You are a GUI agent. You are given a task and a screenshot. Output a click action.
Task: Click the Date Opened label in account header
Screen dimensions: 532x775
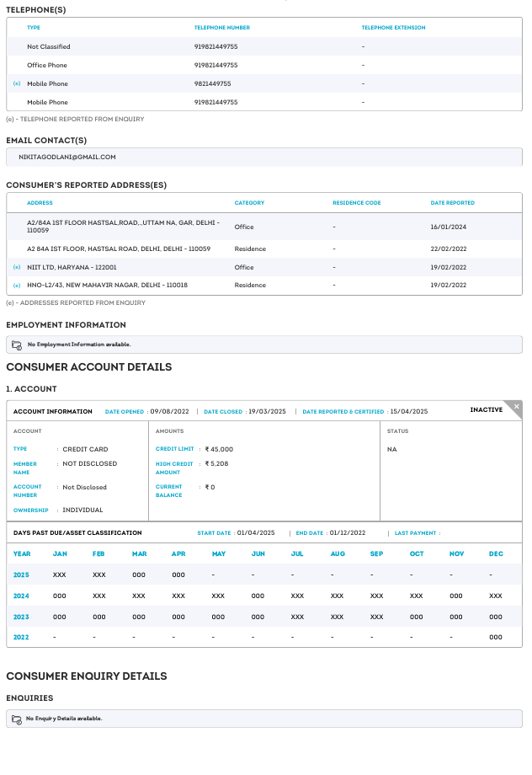point(125,412)
